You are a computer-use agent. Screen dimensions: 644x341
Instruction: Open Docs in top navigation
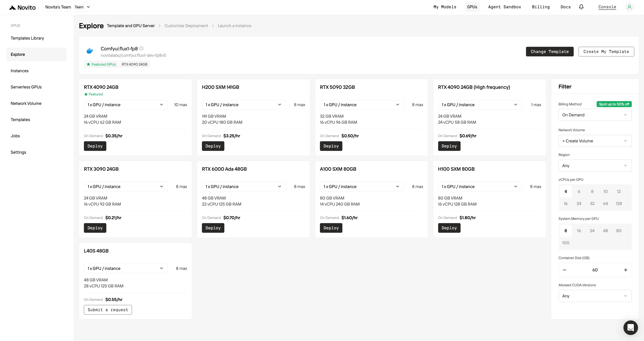[x=566, y=7]
